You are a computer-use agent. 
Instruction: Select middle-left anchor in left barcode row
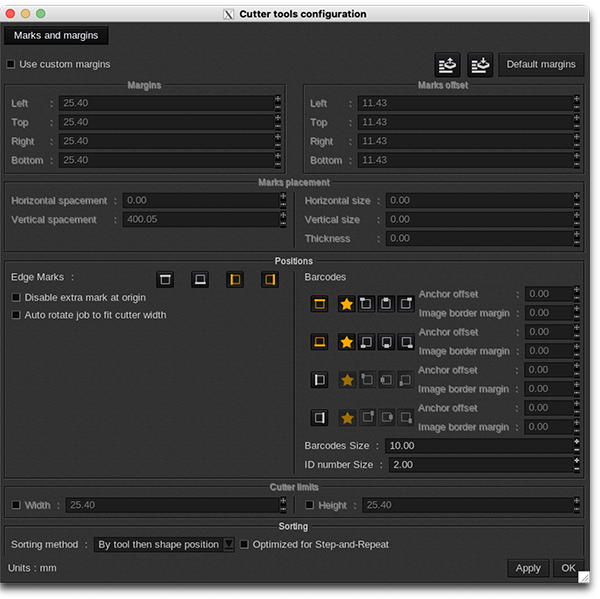tap(386, 380)
